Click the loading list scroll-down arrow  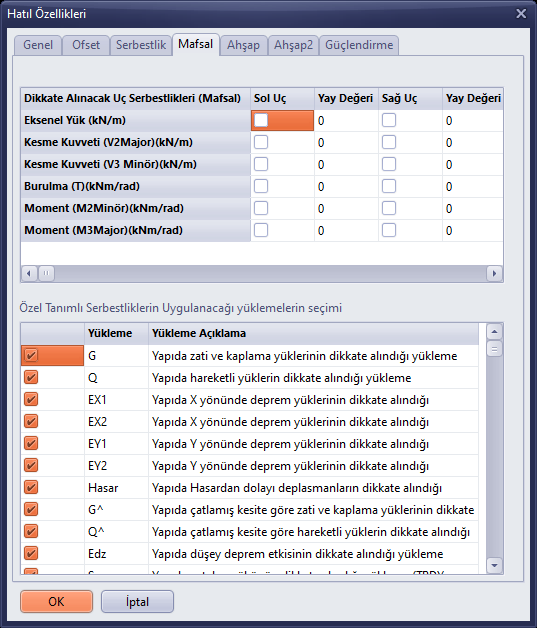pyautogui.click(x=494, y=566)
